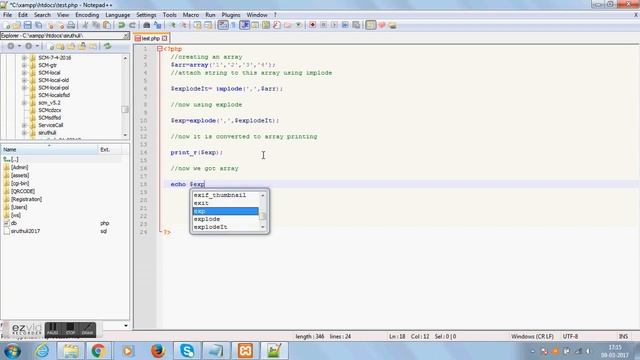Open the Explorer back history dropdown arrow

pyautogui.click(x=19, y=46)
